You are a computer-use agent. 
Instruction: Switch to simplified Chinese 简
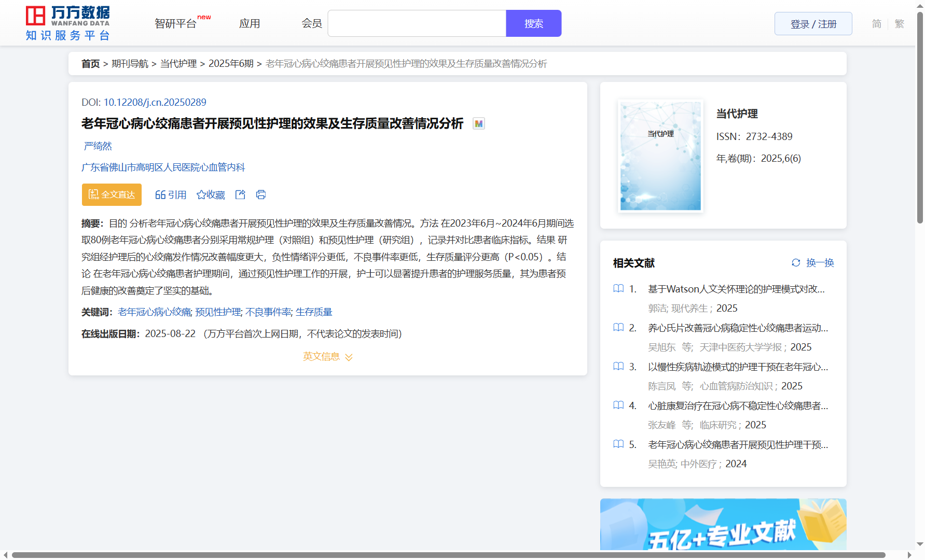tap(876, 24)
